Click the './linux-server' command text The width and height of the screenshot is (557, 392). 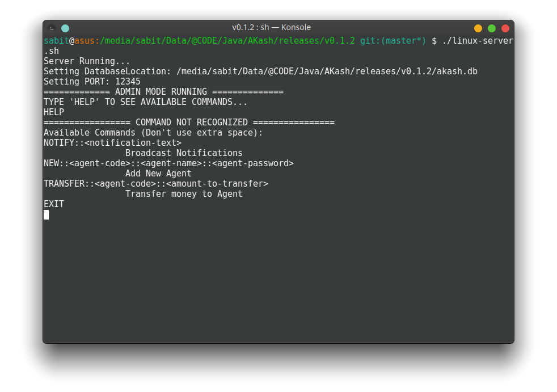[x=478, y=41]
